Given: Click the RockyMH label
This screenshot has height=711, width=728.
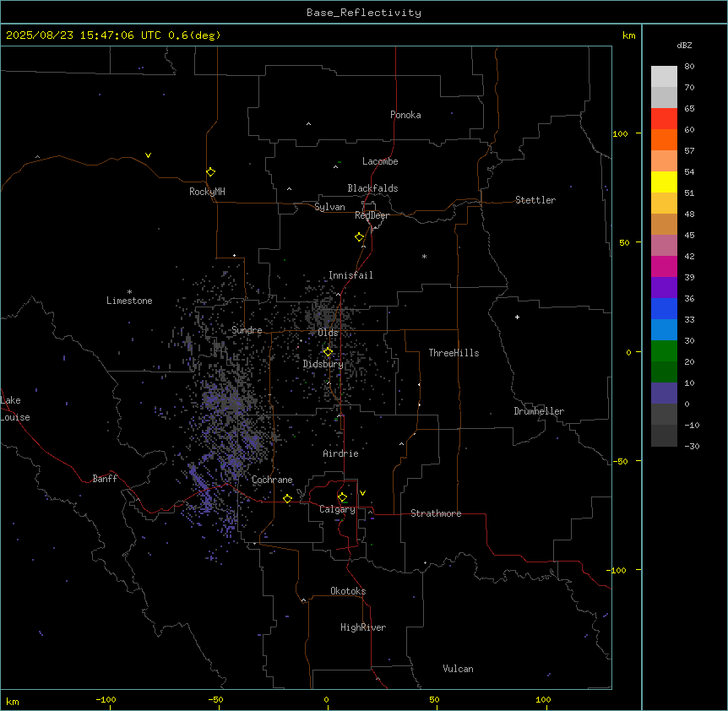Looking at the screenshot, I should 207,192.
